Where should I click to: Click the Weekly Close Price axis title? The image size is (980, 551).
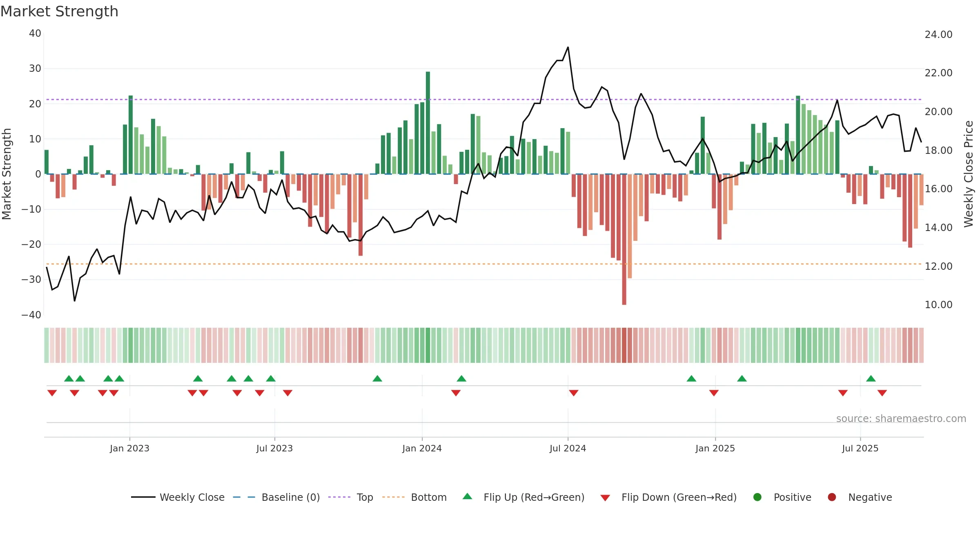click(969, 174)
